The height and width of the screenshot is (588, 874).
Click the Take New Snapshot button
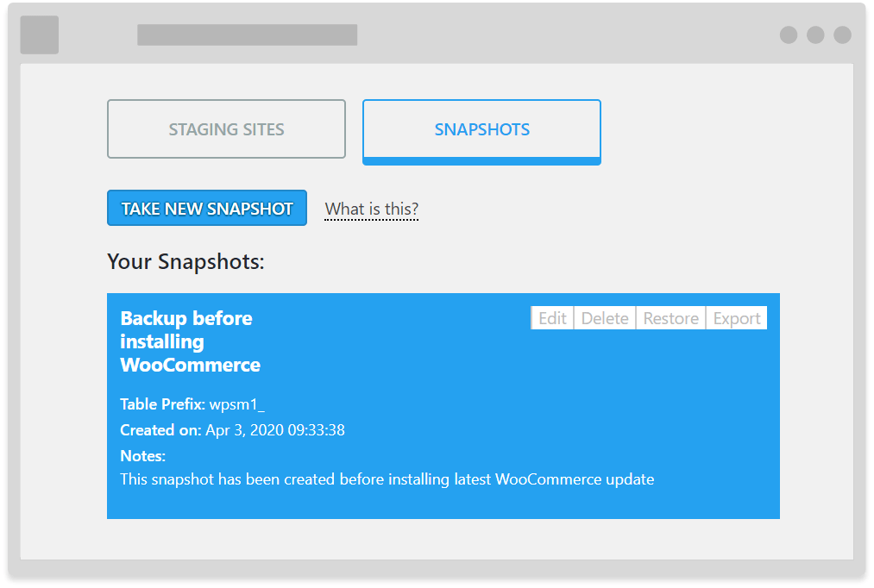pyautogui.click(x=207, y=208)
